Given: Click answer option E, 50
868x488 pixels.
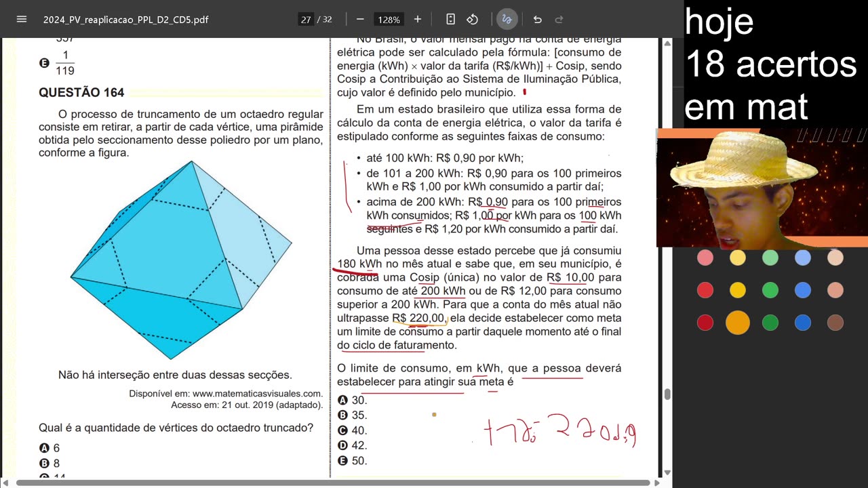Looking at the screenshot, I should click(x=352, y=461).
